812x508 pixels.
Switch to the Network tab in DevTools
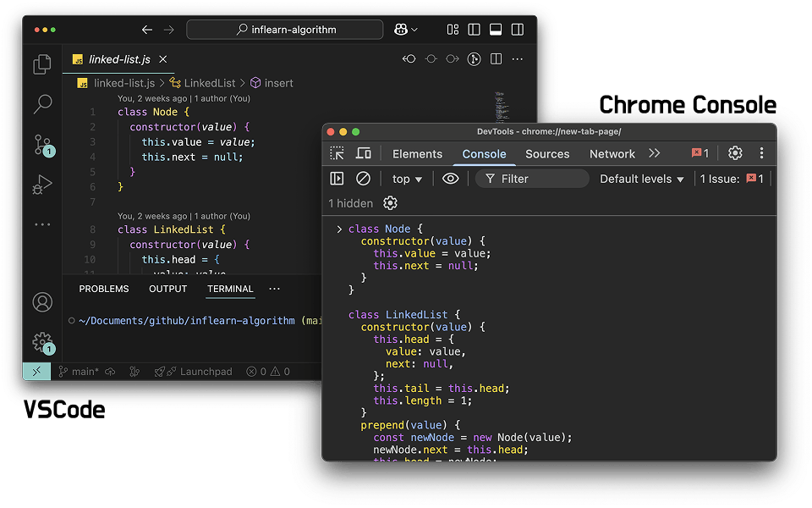(x=612, y=154)
